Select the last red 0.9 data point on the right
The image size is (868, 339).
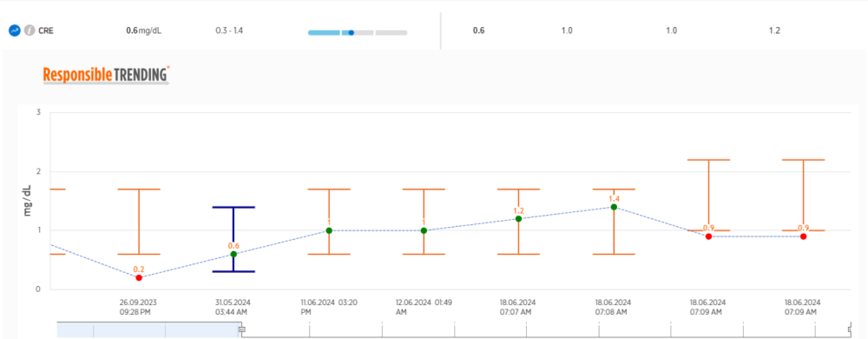click(803, 236)
